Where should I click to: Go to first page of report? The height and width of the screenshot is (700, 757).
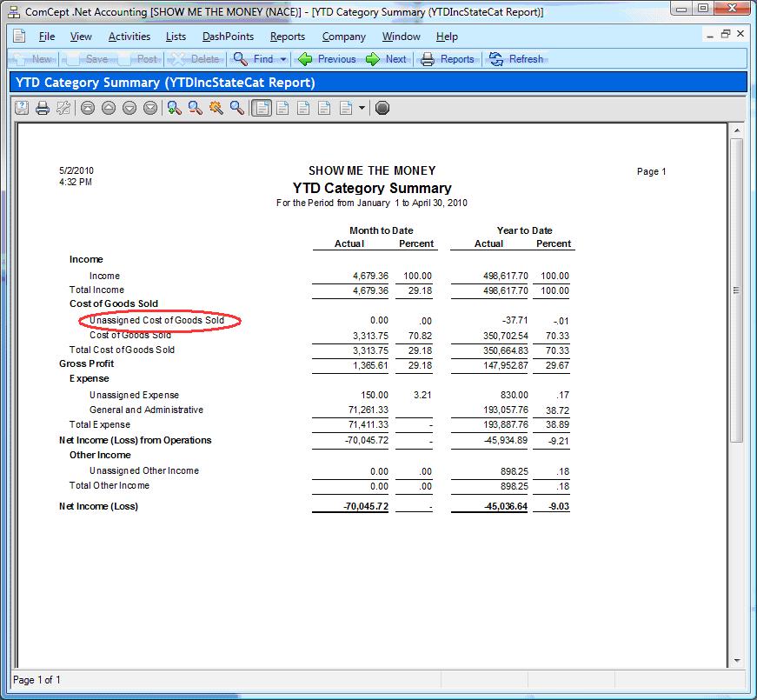pos(87,108)
